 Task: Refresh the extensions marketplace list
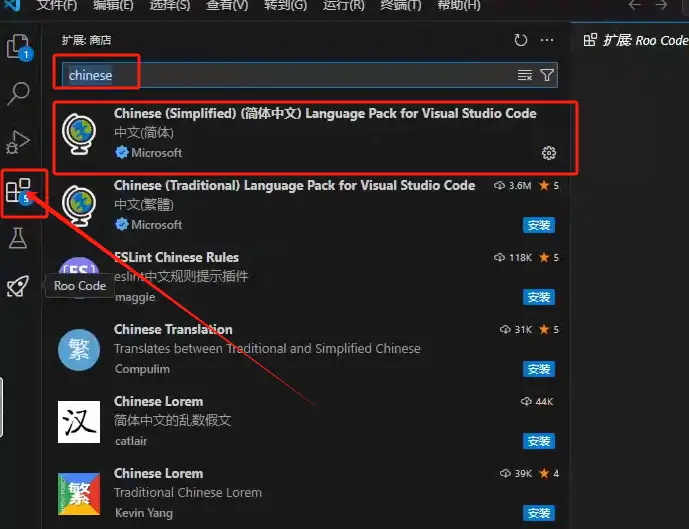tap(520, 40)
